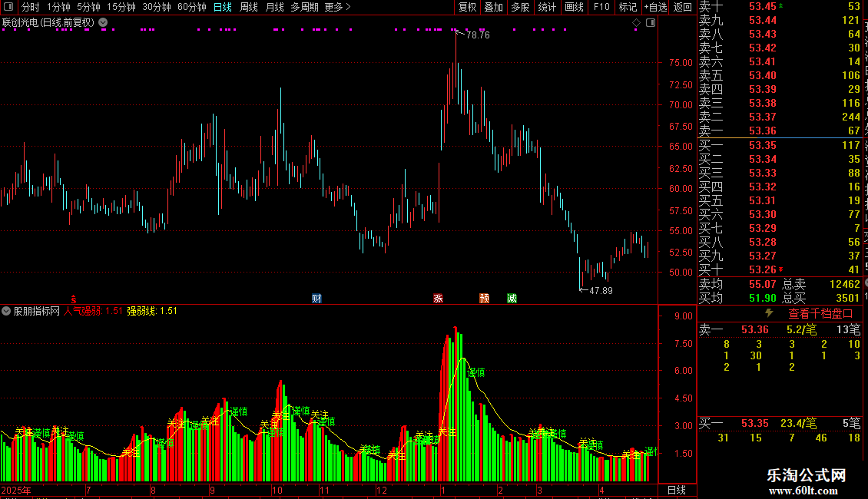Toggle the chart side-panel layout icon
The width and height of the screenshot is (868, 499).
[651, 23]
